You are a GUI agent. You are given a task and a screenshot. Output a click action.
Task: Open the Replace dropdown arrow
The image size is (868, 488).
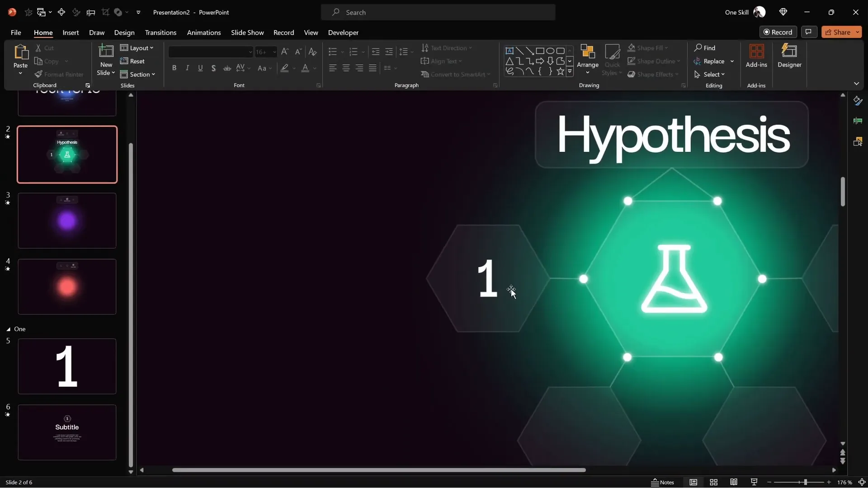point(732,61)
